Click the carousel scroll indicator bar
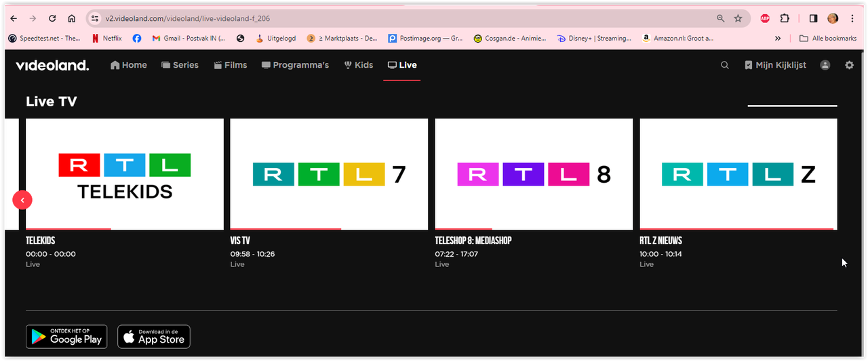 pyautogui.click(x=792, y=106)
